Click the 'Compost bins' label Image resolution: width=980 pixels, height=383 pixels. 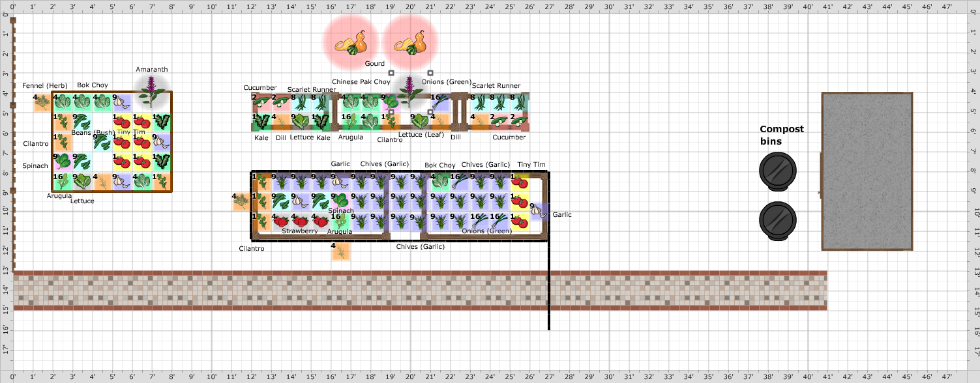pyautogui.click(x=782, y=135)
